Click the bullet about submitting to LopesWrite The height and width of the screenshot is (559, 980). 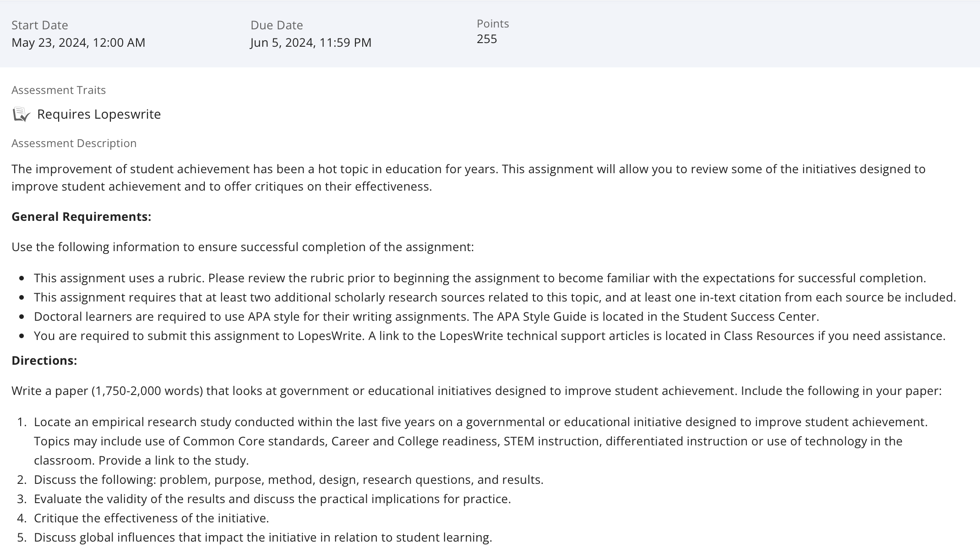[490, 336]
